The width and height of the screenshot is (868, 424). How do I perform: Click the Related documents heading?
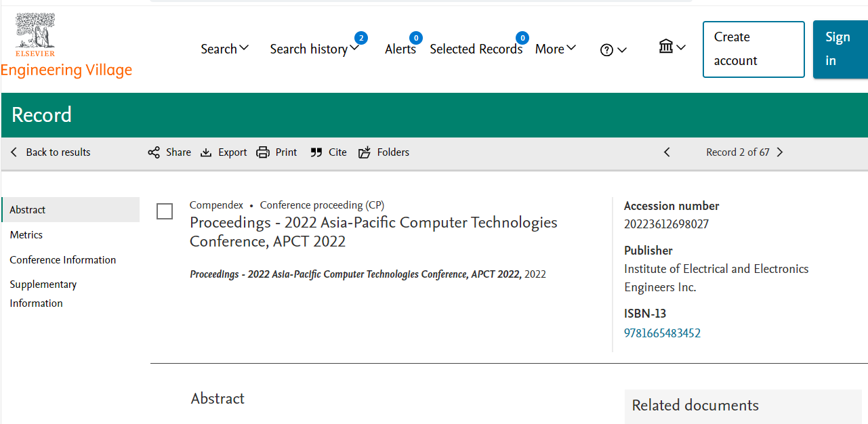coord(695,406)
